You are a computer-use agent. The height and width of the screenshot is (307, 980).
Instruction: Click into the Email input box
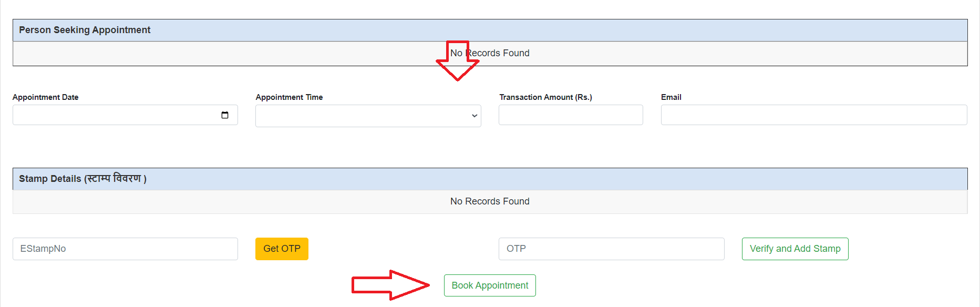coord(813,115)
